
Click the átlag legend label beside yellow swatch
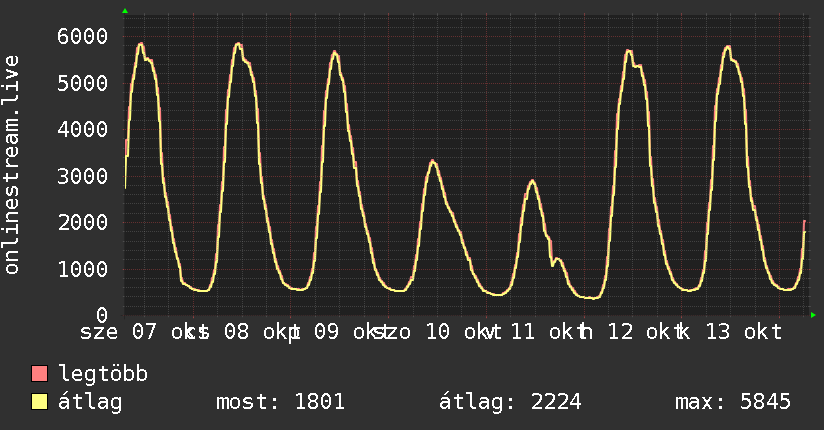90,402
